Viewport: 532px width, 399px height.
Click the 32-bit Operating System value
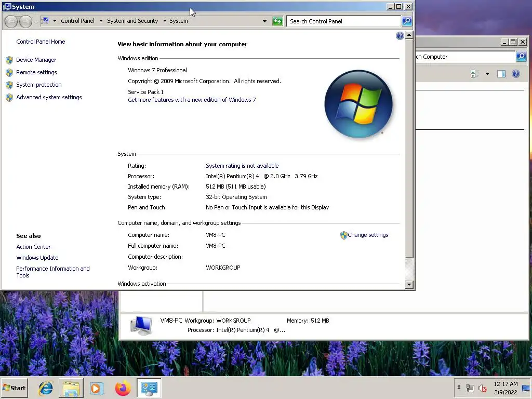click(x=236, y=197)
